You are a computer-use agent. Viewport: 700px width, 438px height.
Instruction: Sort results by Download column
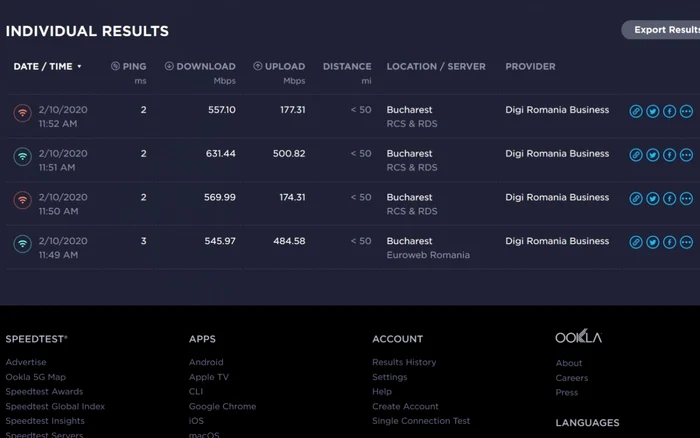tap(200, 67)
